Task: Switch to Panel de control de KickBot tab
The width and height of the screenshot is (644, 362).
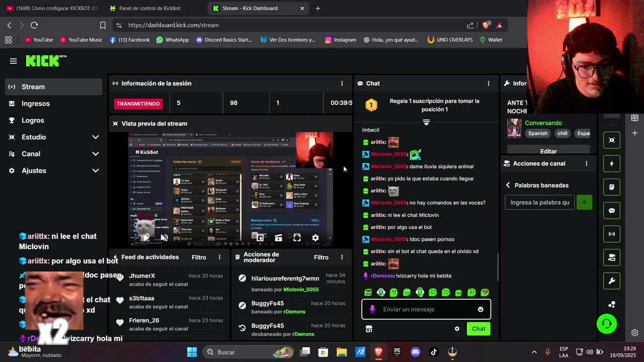Action: [150, 8]
